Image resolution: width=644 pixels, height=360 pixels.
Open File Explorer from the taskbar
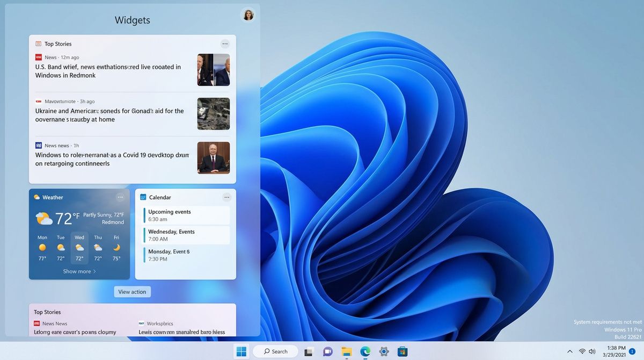pyautogui.click(x=346, y=351)
